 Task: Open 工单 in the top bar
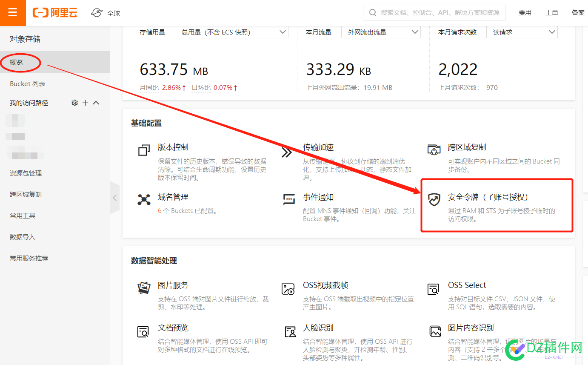551,13
